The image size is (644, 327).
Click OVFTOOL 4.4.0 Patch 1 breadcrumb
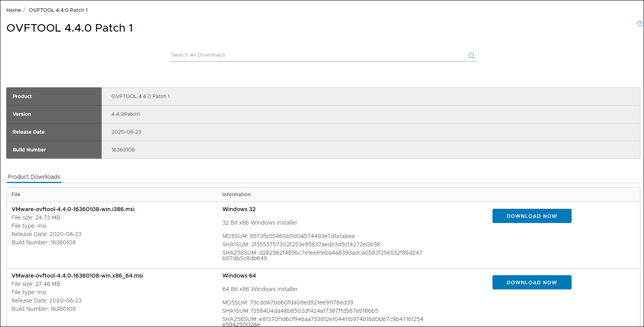click(58, 10)
